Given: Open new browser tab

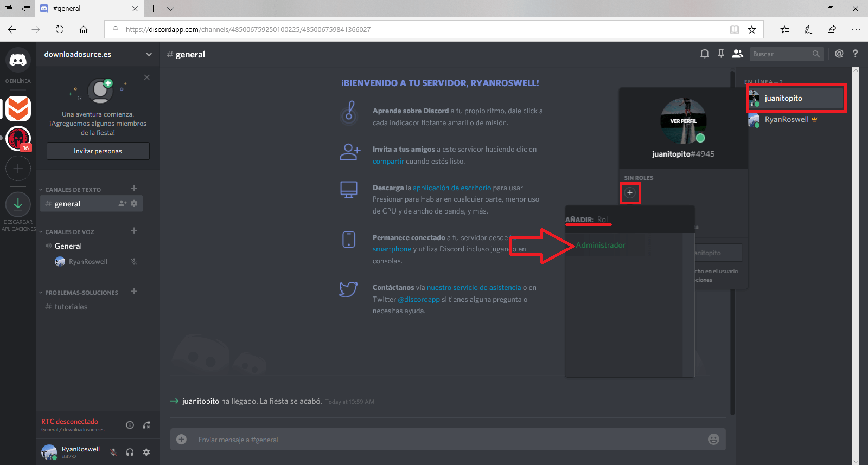Looking at the screenshot, I should coord(154,9).
